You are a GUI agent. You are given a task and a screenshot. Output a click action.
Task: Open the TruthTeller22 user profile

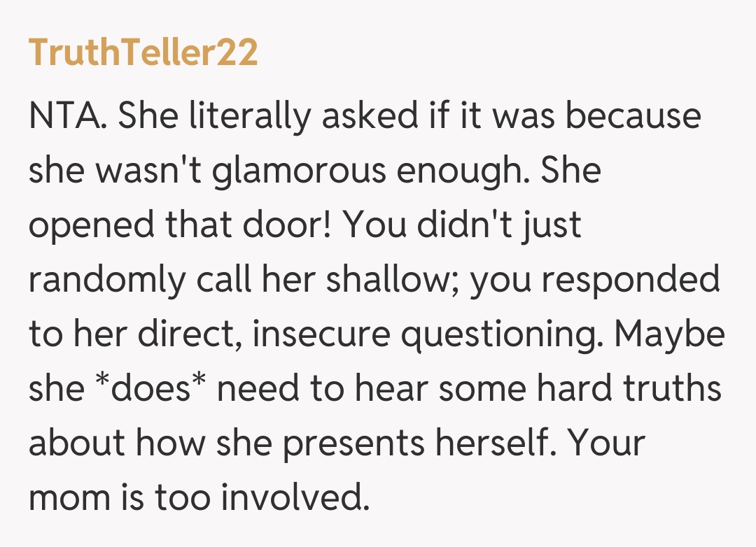[143, 52]
